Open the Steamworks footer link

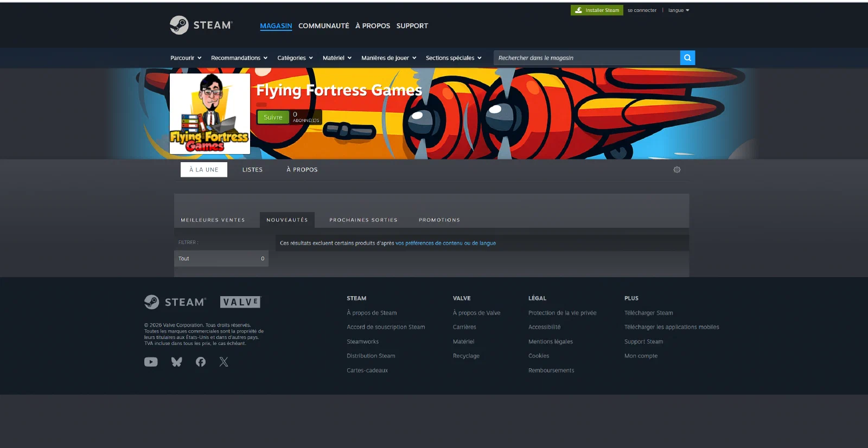click(362, 342)
